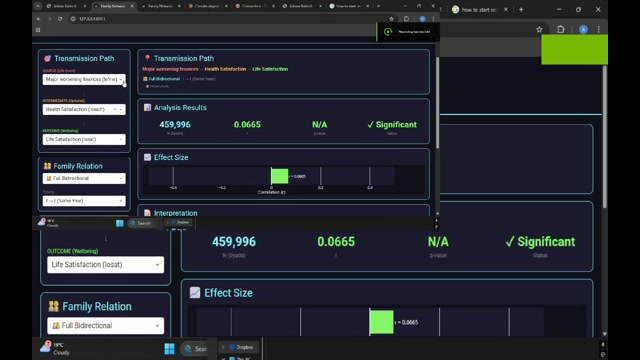
Task: Open Dropbox item in small window taskbar
Action: click(179, 222)
